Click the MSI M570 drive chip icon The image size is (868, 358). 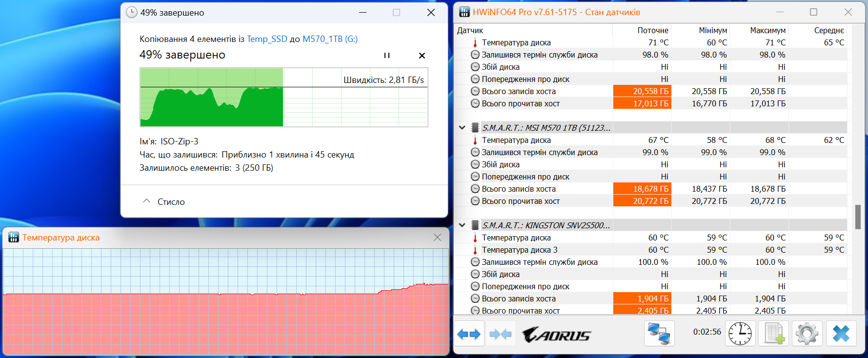click(475, 128)
